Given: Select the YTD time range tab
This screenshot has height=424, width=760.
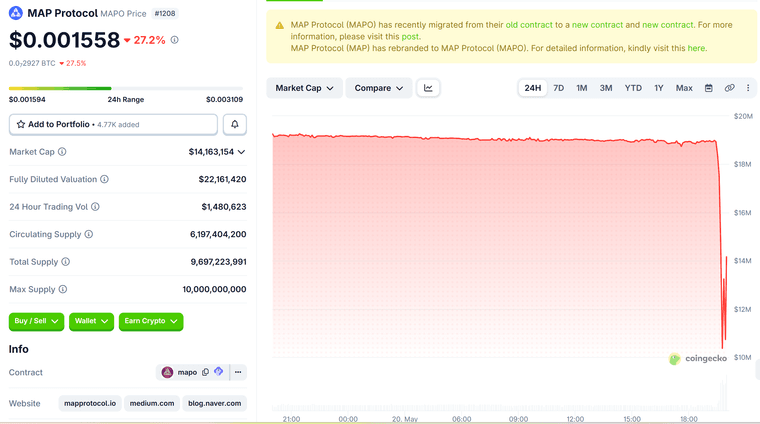Looking at the screenshot, I should point(633,88).
